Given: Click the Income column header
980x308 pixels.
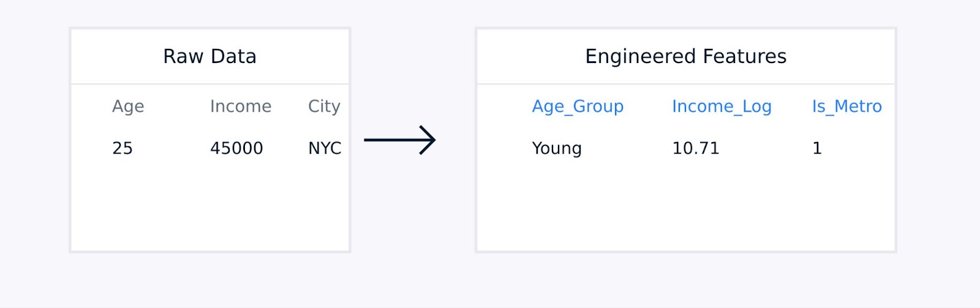Looking at the screenshot, I should coord(241,106).
